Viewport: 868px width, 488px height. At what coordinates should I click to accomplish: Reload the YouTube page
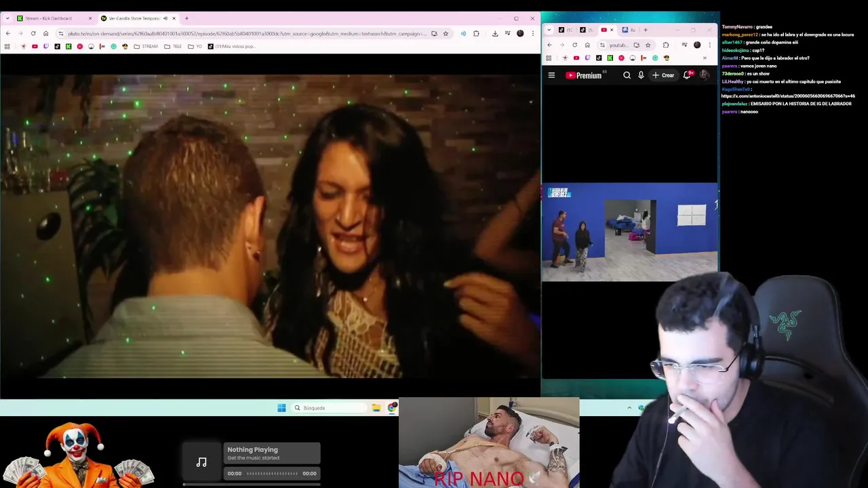click(x=574, y=45)
